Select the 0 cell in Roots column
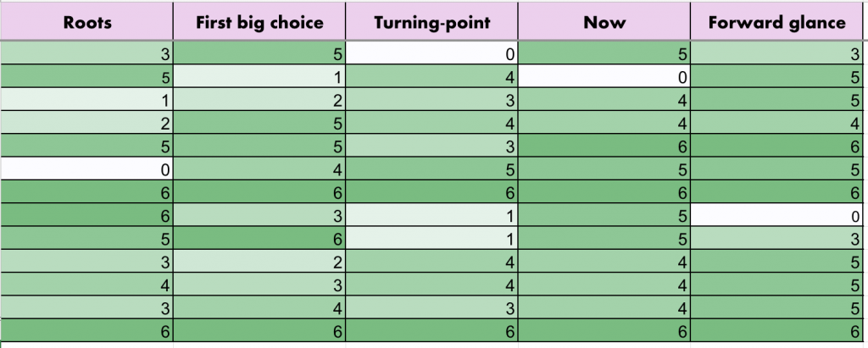Viewport: 868px width, 348px height. (x=86, y=170)
